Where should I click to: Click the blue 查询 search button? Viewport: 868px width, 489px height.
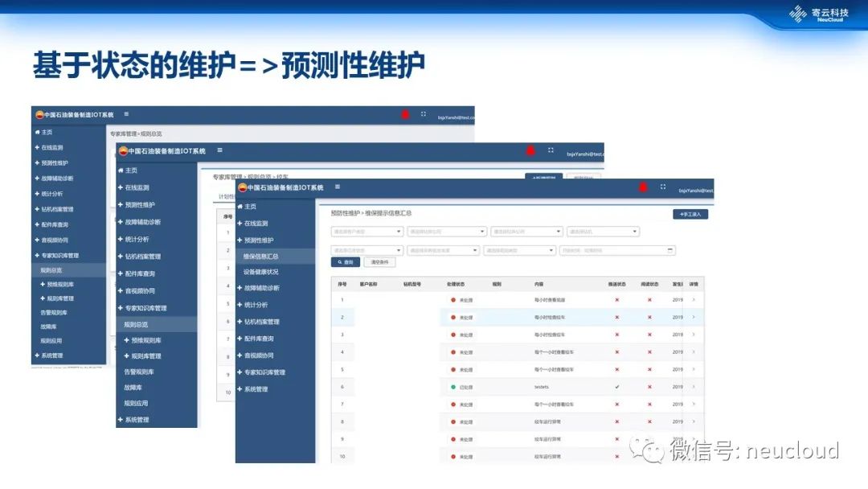pyautogui.click(x=346, y=262)
